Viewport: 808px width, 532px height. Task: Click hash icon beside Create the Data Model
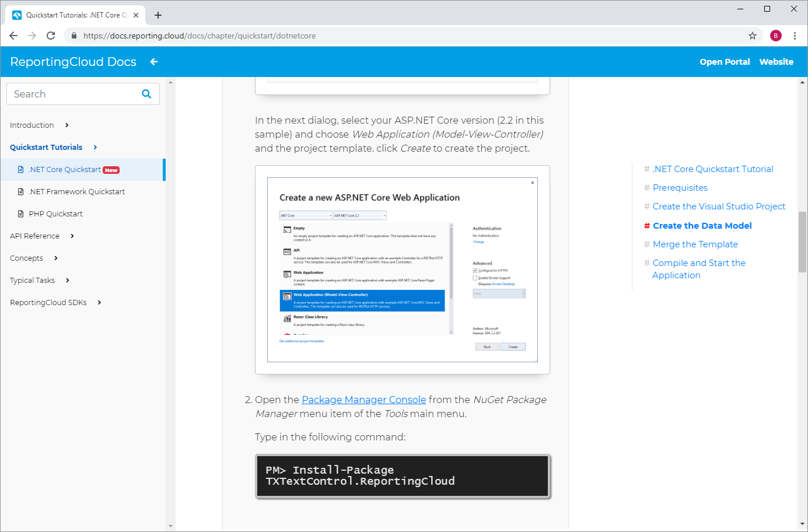click(646, 226)
